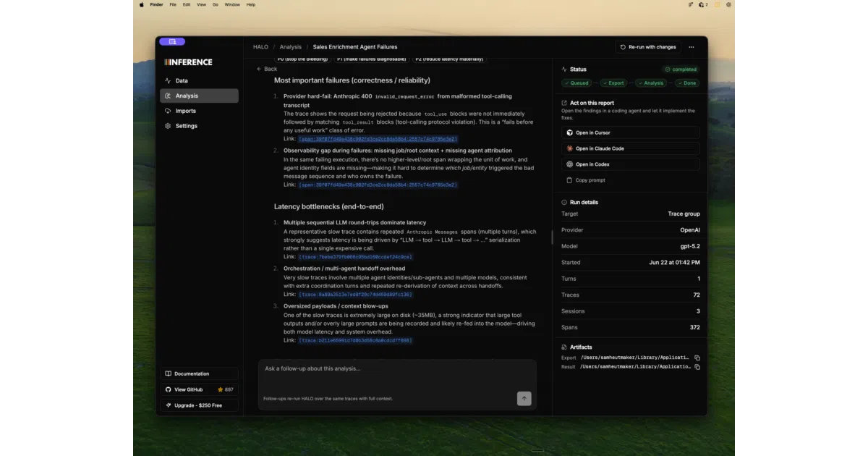868x456 pixels.
Task: Go to HALO breadcrumb
Action: [x=260, y=47]
